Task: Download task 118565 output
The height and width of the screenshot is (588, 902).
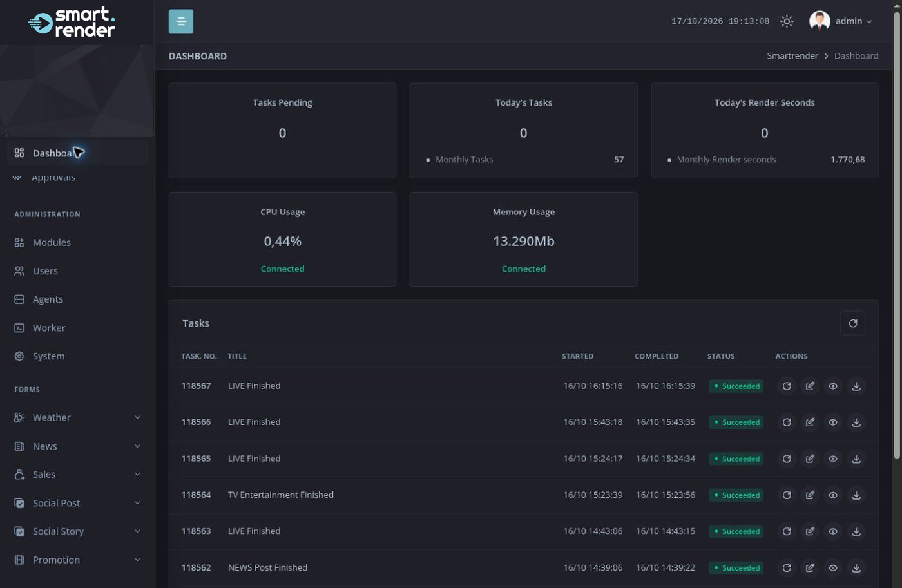Action: tap(856, 459)
